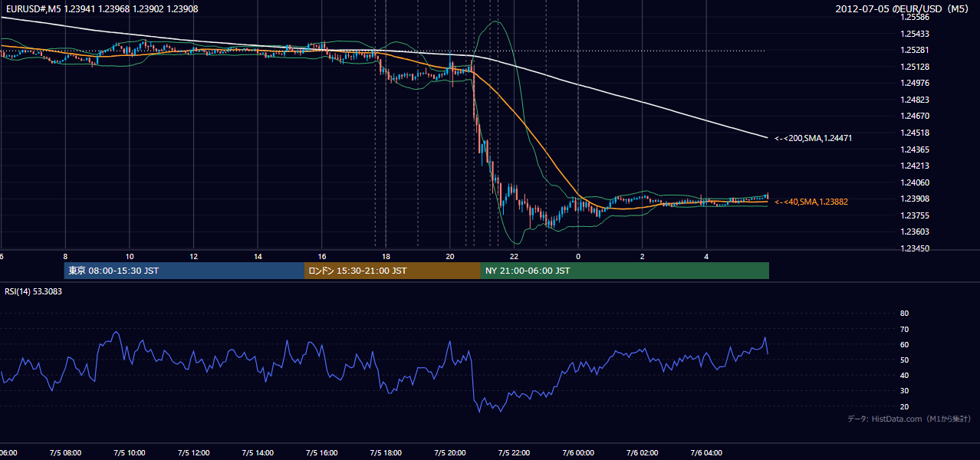Click price axis label 1.25433
This screenshot has height=460, width=980.
click(x=915, y=34)
